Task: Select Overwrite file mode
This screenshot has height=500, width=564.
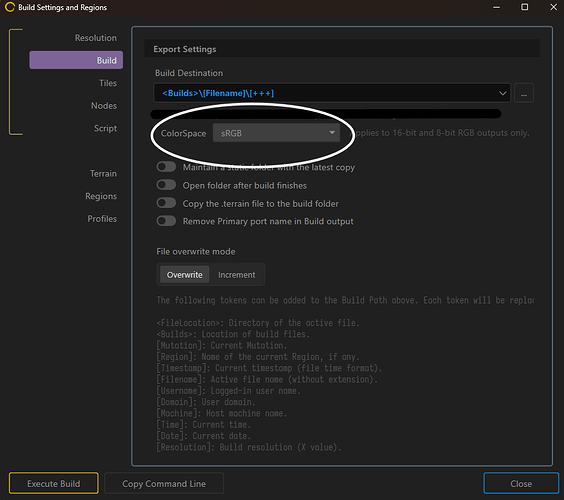Action: [x=185, y=274]
